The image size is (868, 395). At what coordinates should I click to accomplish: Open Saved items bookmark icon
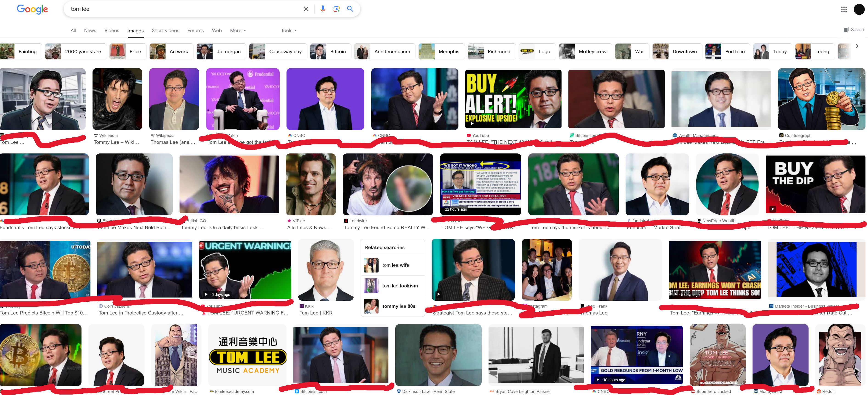coord(846,30)
